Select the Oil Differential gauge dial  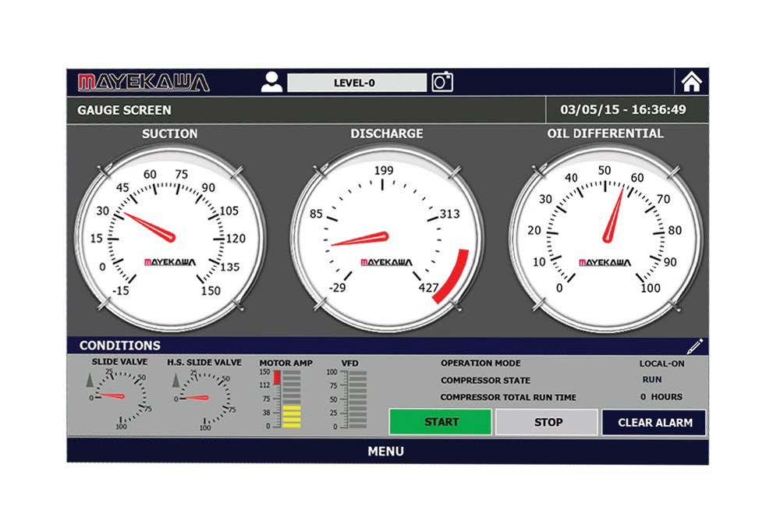coord(605,237)
